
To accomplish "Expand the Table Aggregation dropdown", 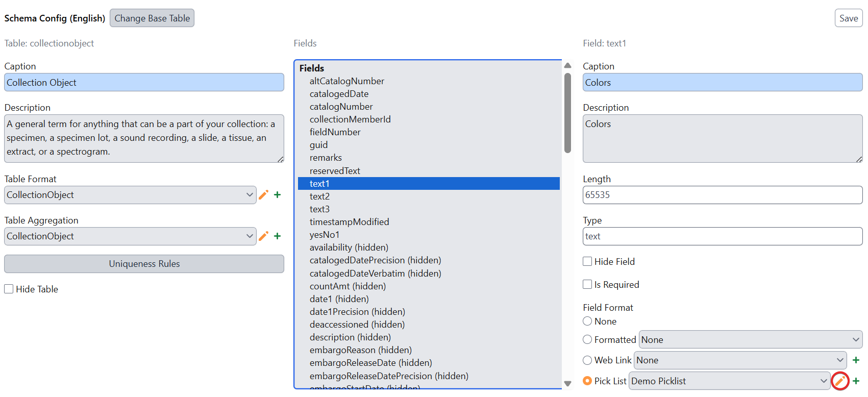I will [130, 236].
